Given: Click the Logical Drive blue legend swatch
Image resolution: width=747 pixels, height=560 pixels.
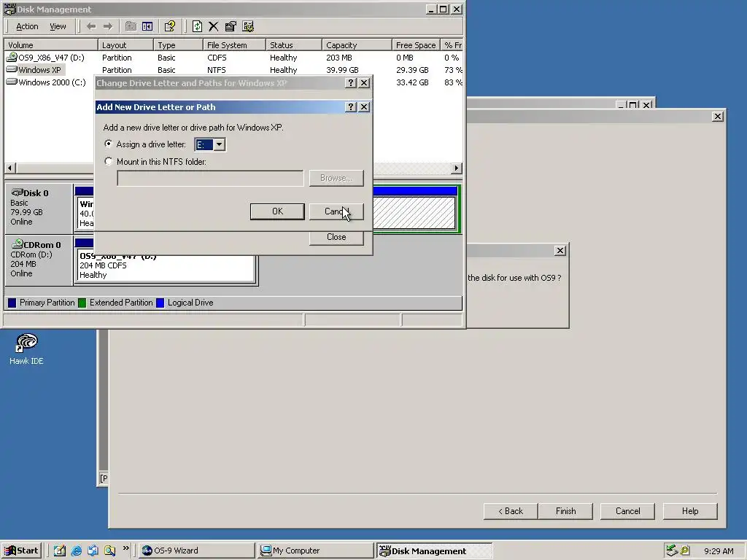Looking at the screenshot, I should [160, 303].
